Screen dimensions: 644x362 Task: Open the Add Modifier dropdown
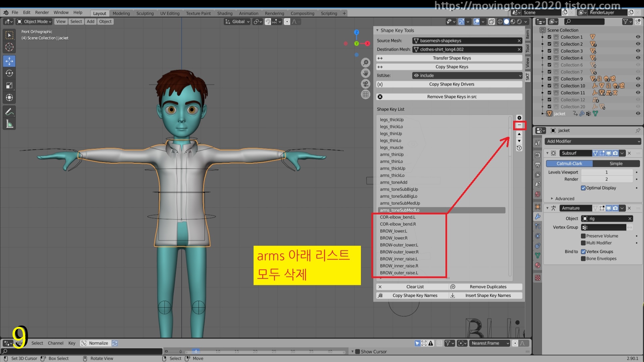click(x=593, y=141)
